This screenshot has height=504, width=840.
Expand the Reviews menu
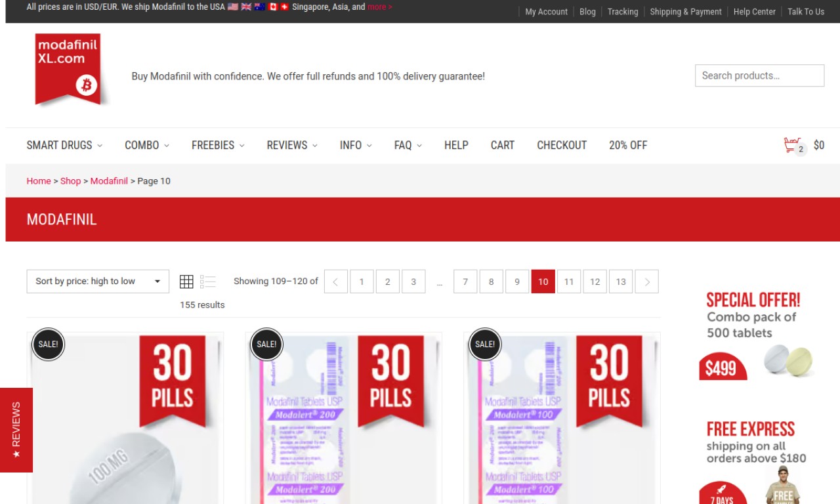click(x=292, y=145)
